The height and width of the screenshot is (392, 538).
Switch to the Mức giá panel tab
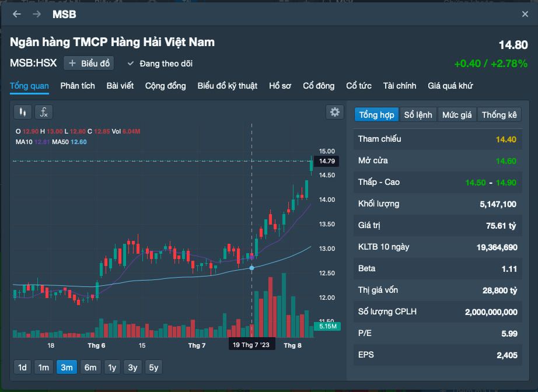tap(457, 114)
